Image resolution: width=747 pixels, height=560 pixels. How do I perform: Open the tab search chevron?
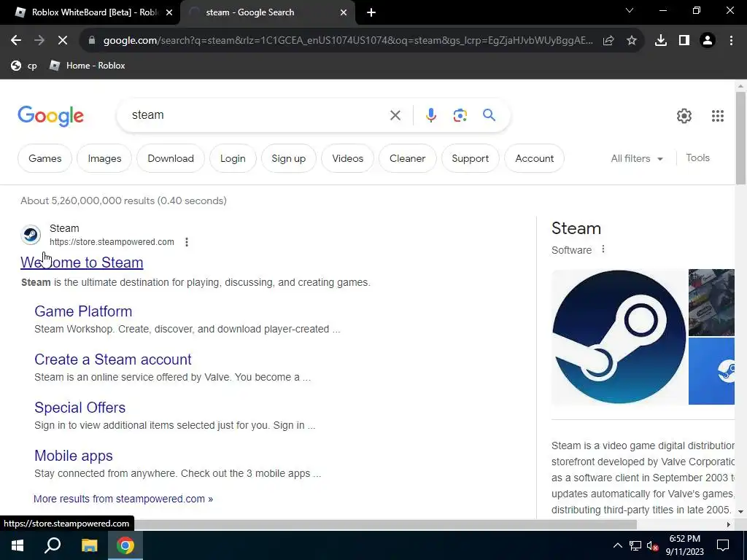click(x=630, y=10)
